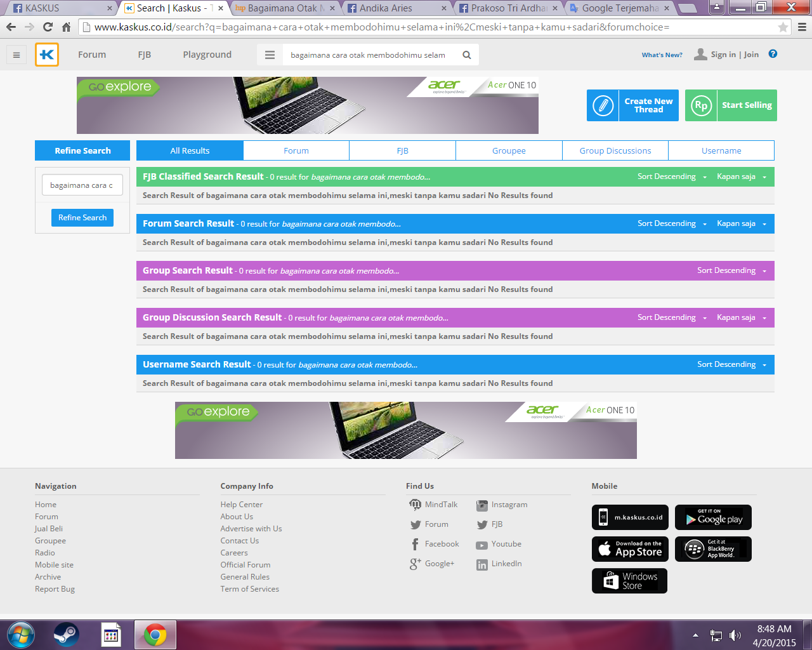Click the Facebook icon in footer
Screen dimensions: 812x650
pyautogui.click(x=416, y=544)
